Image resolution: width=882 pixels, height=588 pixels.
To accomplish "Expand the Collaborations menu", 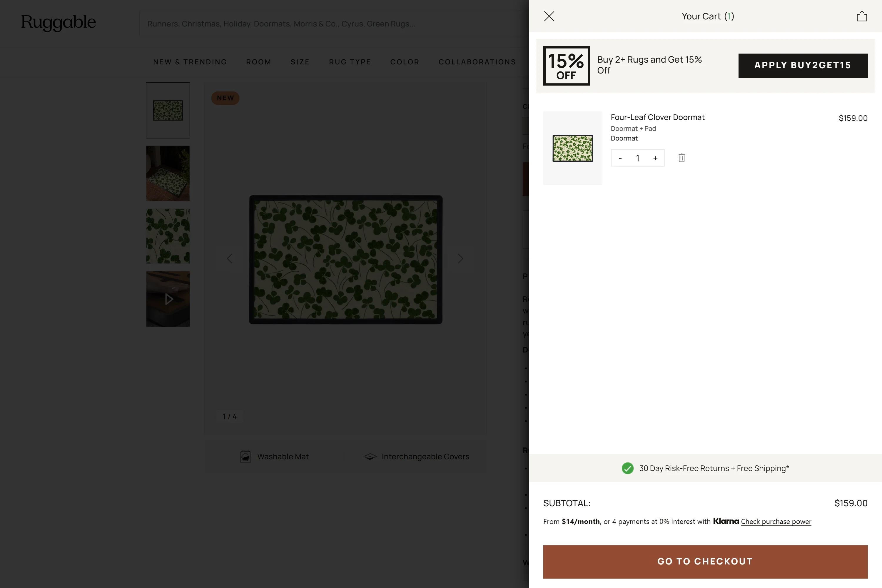I will click(x=477, y=62).
